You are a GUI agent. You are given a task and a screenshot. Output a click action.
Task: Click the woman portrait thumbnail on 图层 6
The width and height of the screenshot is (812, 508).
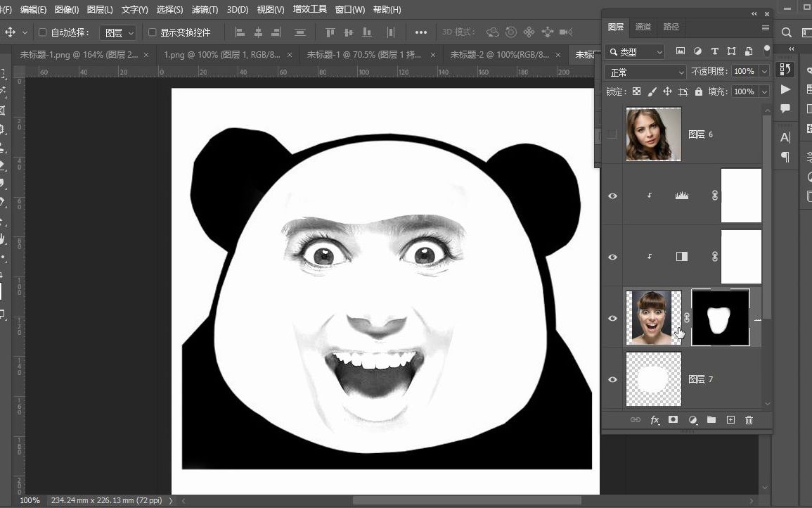click(x=653, y=134)
